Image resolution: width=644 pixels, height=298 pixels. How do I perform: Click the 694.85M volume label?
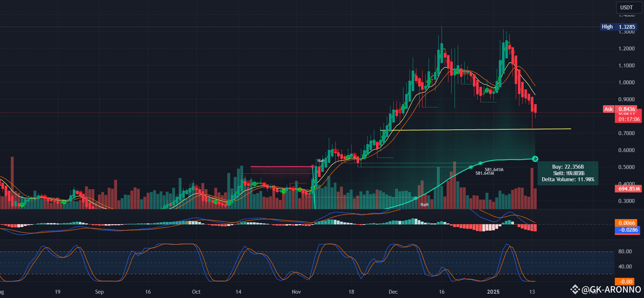(x=629, y=188)
